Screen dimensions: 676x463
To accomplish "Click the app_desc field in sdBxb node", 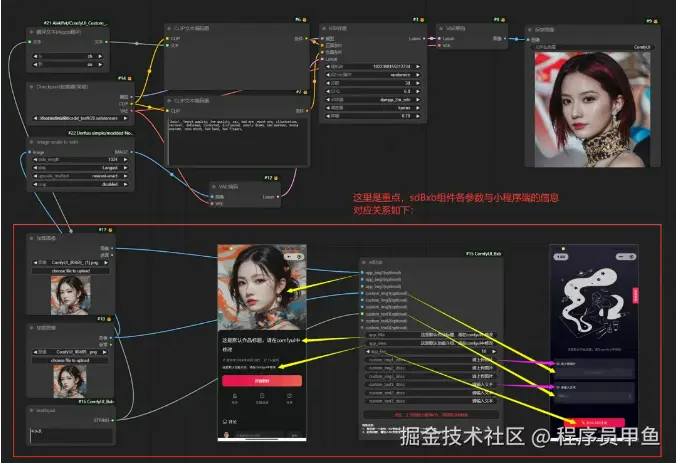I will (x=430, y=343).
